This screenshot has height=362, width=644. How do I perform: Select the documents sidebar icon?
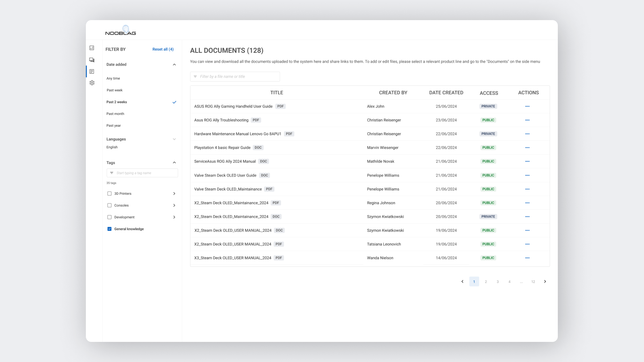click(x=92, y=71)
